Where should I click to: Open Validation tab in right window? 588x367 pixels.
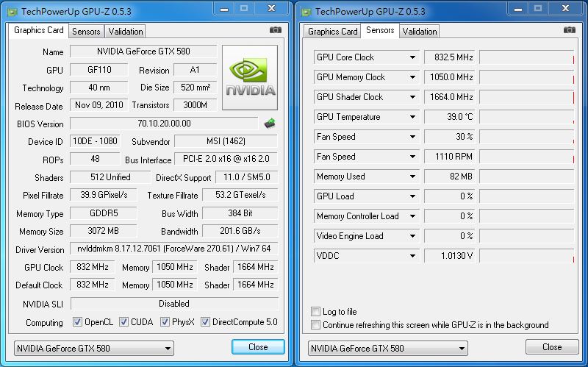[x=420, y=32]
